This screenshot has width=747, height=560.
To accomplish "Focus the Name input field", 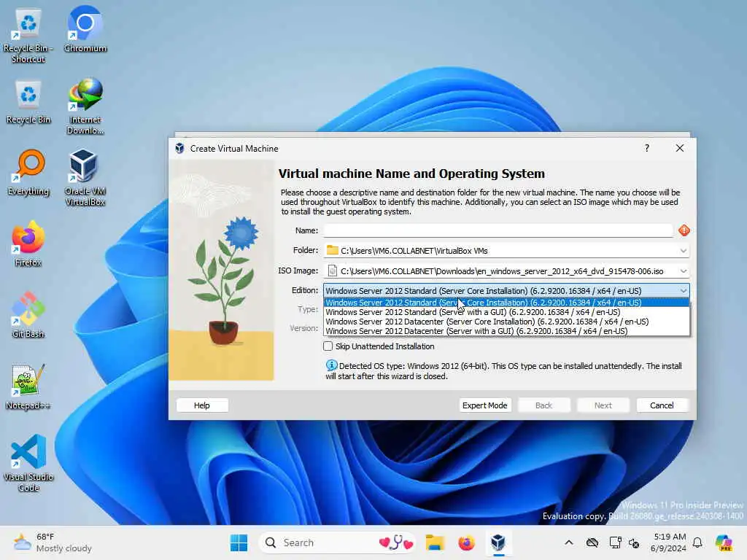I will (x=498, y=230).
